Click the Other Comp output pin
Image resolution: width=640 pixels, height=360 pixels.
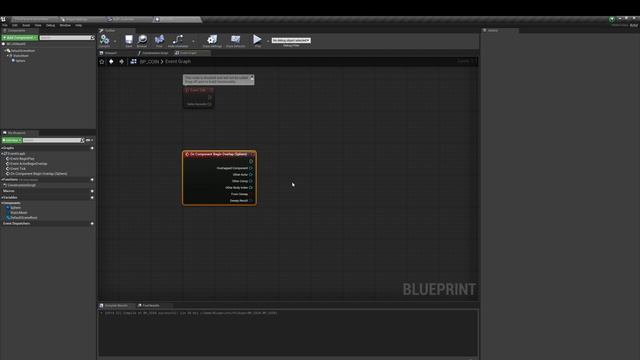[x=251, y=181]
